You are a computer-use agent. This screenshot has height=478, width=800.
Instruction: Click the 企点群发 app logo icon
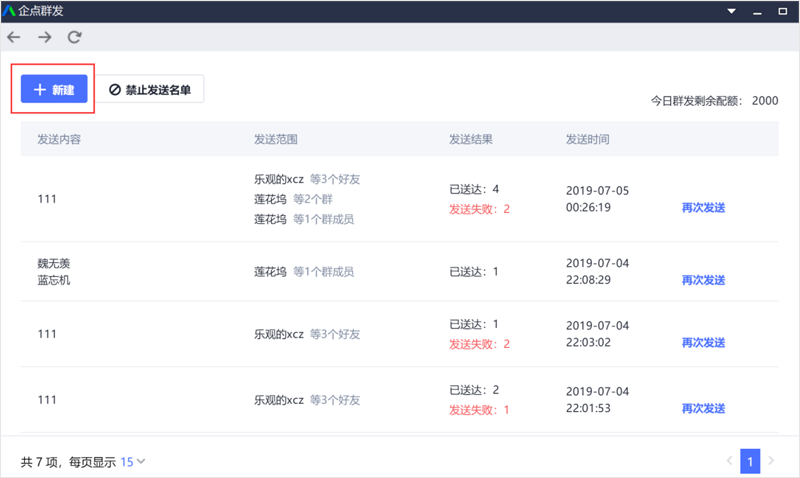click(9, 11)
